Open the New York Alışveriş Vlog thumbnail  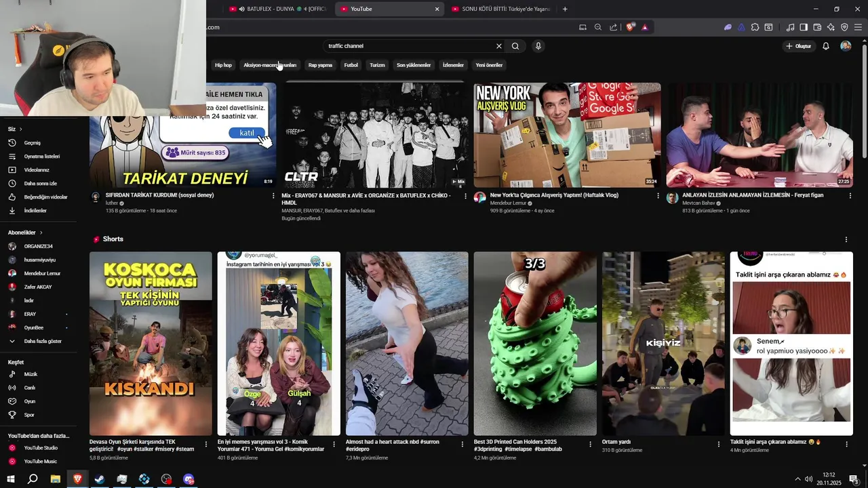tap(567, 135)
